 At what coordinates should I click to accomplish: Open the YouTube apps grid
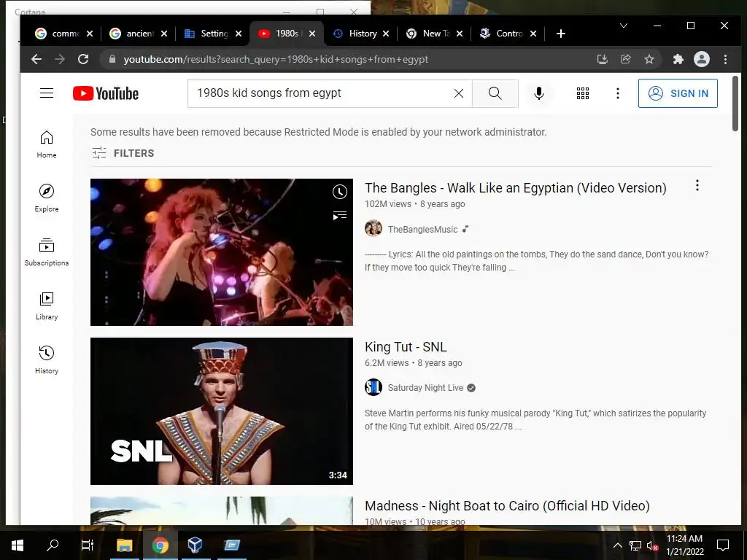(583, 93)
